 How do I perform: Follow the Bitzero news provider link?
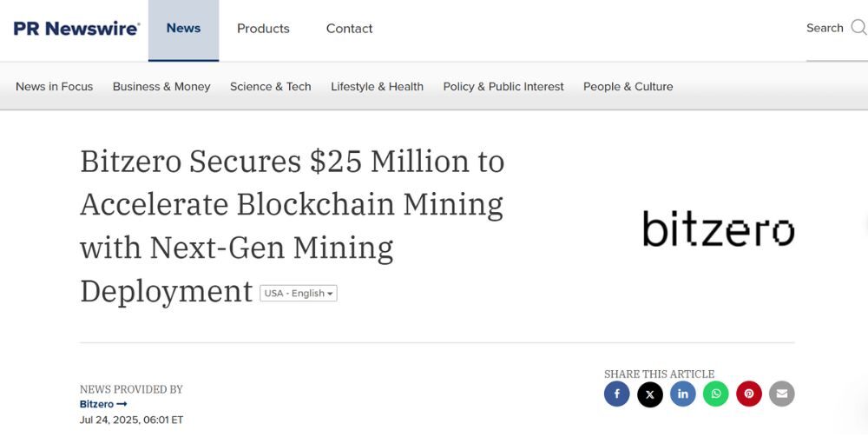[x=102, y=404]
